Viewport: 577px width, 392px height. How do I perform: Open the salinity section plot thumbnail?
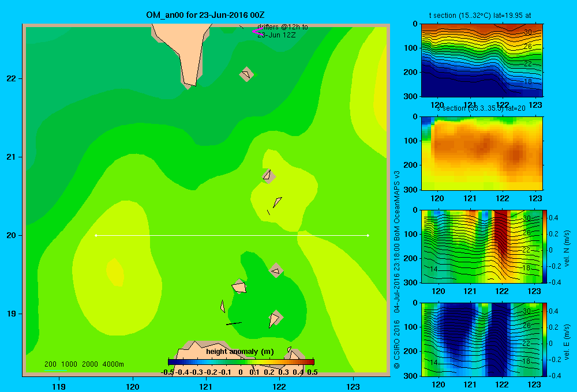pyautogui.click(x=482, y=153)
